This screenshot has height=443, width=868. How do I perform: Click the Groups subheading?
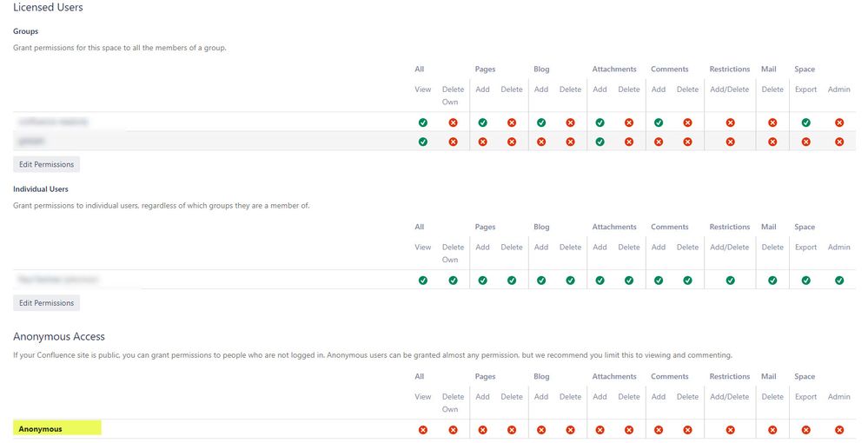tap(25, 31)
